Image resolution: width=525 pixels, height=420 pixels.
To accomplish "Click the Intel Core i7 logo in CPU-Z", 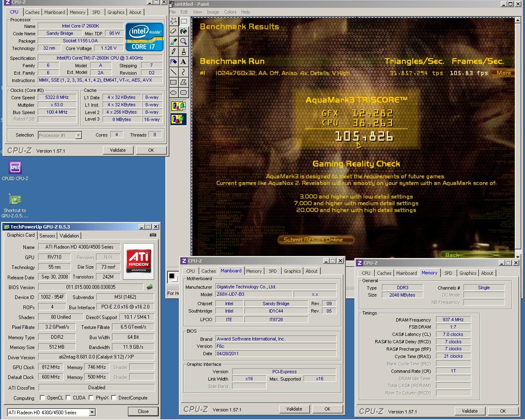I will coord(144,37).
